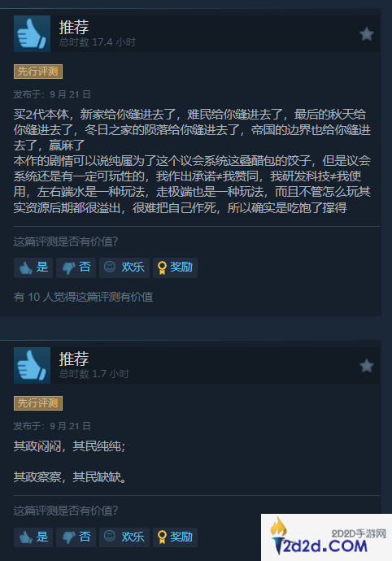
Task: Click the 有 10 人觉得这篇评测有价值 text
Action: coord(83,297)
